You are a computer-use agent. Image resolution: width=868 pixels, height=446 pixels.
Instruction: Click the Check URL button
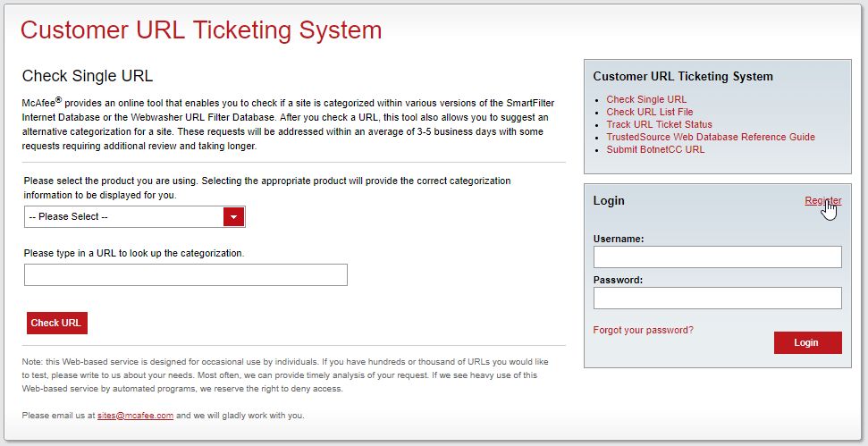[57, 324]
